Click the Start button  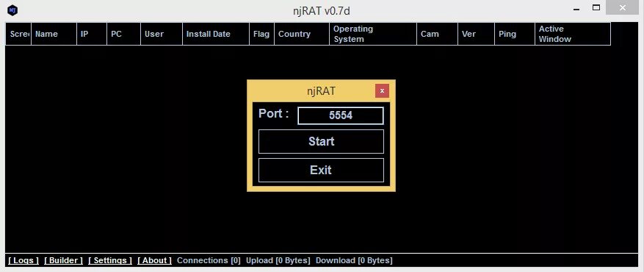(x=321, y=141)
